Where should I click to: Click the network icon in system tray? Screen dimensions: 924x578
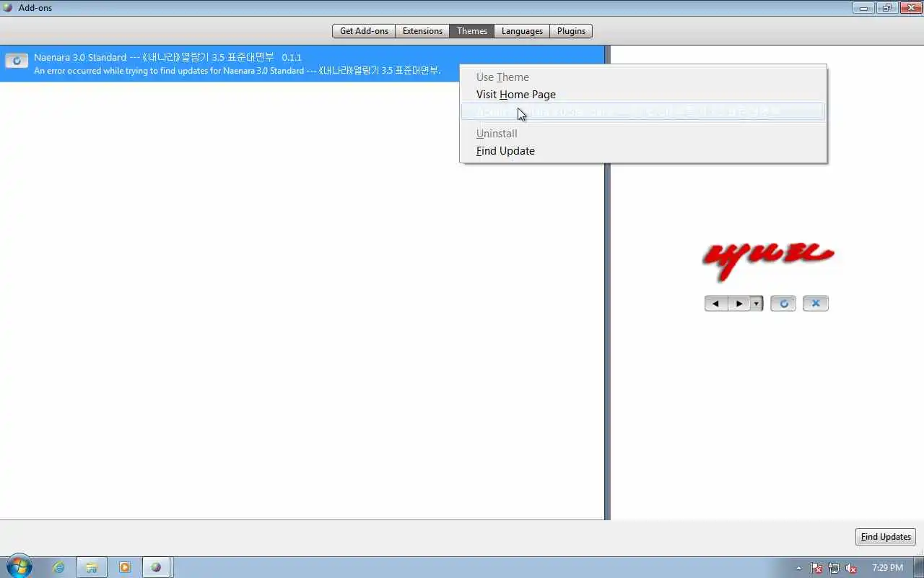834,568
